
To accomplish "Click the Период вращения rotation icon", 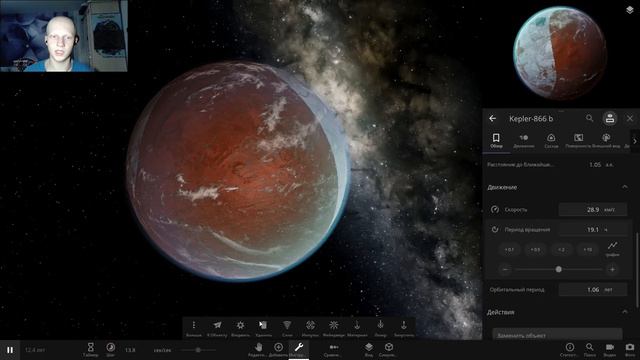I will click(495, 229).
